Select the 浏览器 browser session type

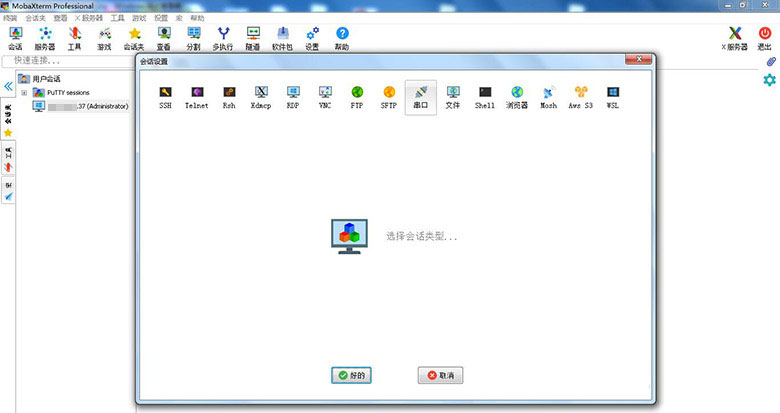click(517, 98)
